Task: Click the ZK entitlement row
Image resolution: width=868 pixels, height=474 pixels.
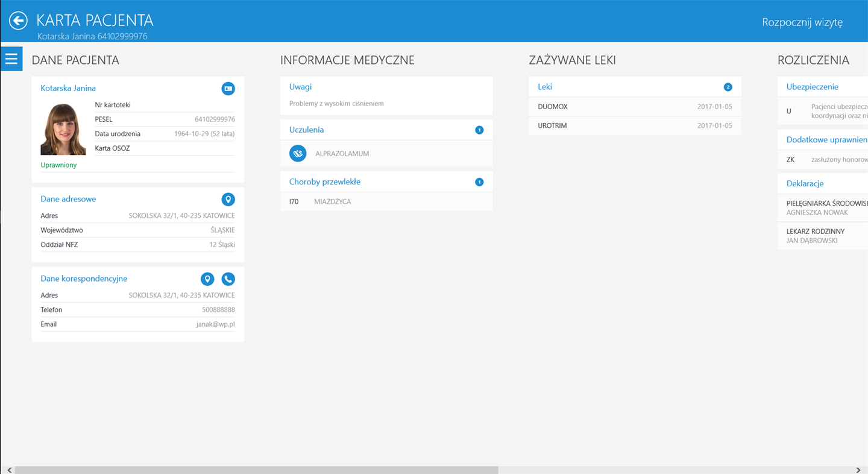Action: click(823, 160)
